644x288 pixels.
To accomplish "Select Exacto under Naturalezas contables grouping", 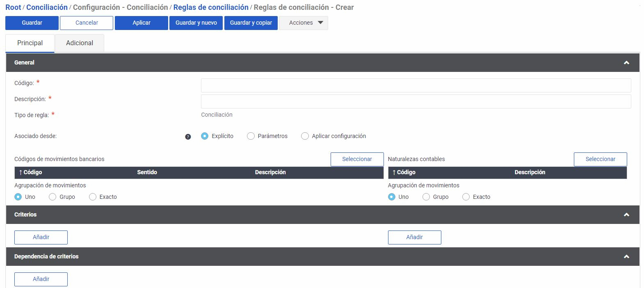I will pyautogui.click(x=466, y=197).
